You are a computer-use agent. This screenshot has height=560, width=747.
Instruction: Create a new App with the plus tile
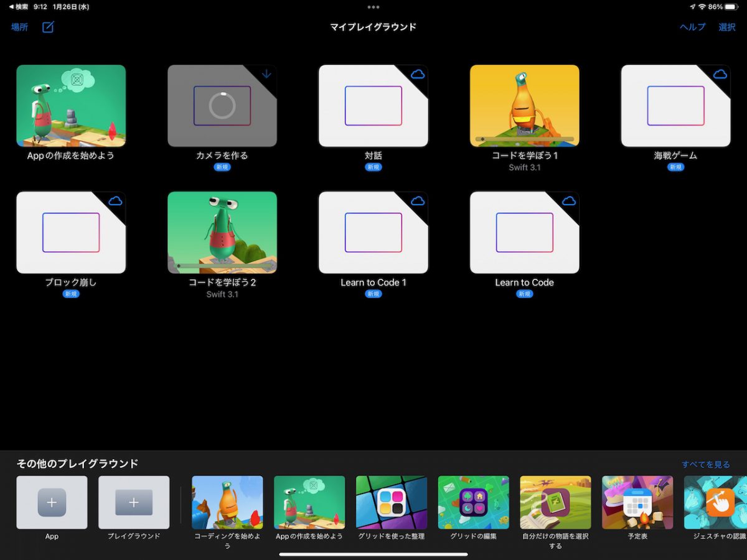(x=52, y=502)
